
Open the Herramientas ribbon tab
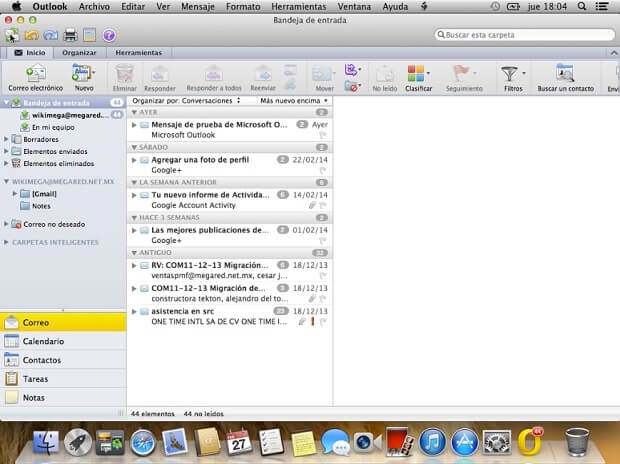[138, 53]
